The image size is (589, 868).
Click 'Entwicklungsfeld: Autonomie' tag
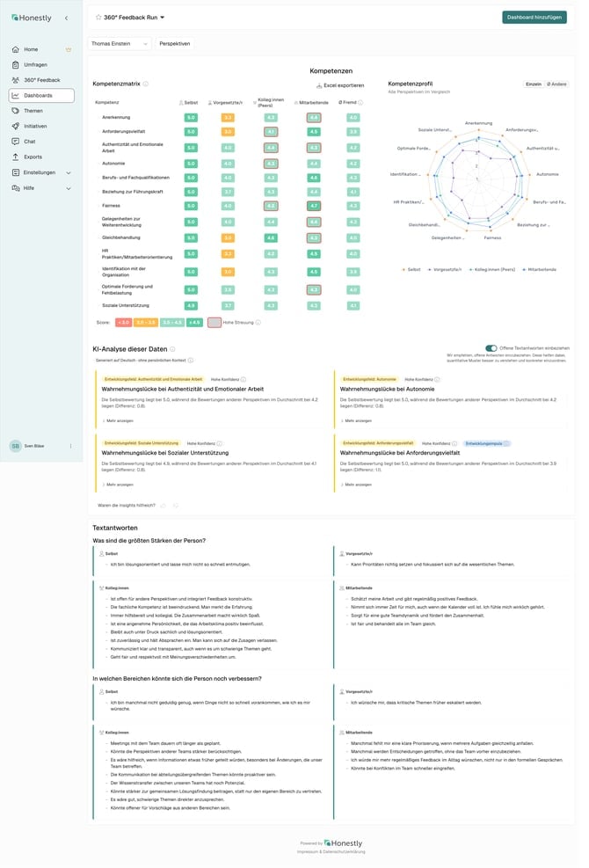[x=369, y=379]
